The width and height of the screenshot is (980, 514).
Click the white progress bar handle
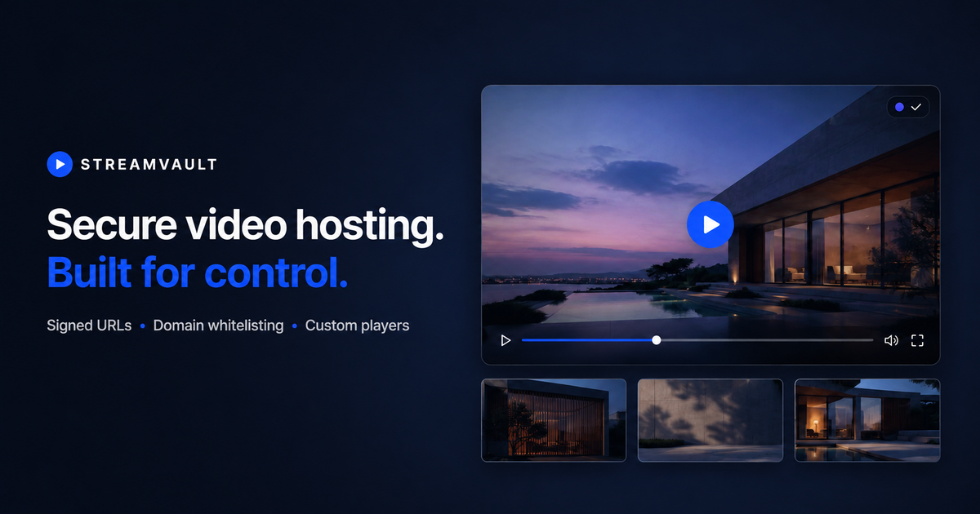[657, 340]
